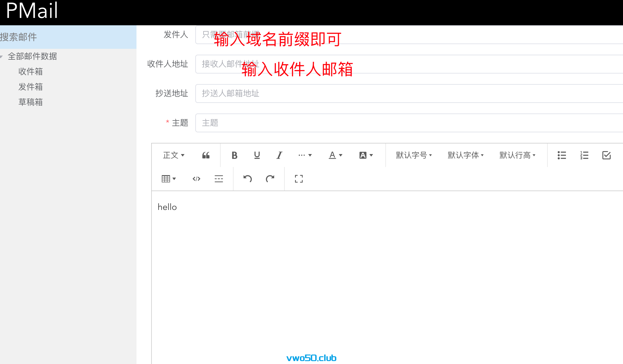The width and height of the screenshot is (623, 364).
Task: Open the 默认字体 font family dropdown
Action: [465, 155]
